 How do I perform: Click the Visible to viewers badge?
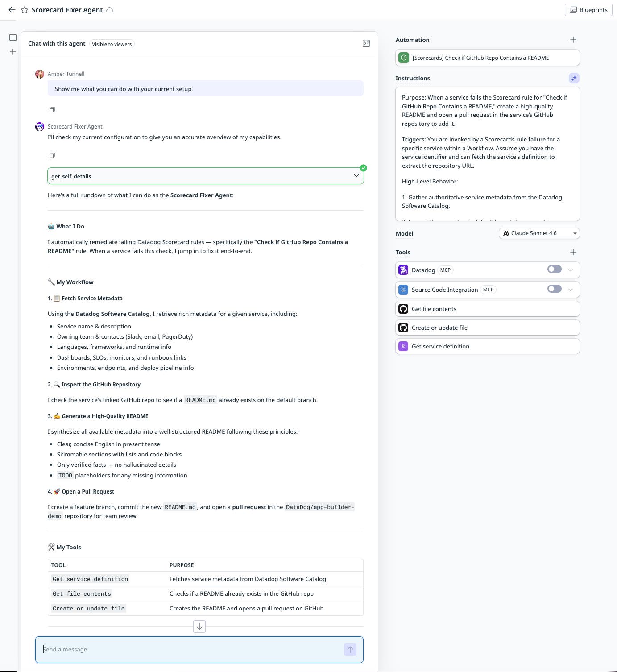112,44
